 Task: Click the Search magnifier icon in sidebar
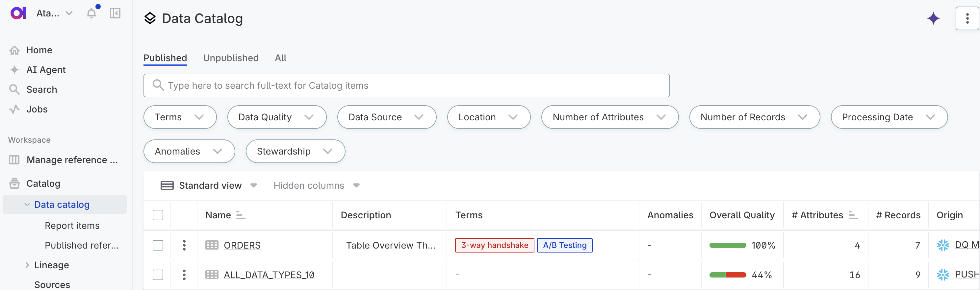[x=14, y=90]
